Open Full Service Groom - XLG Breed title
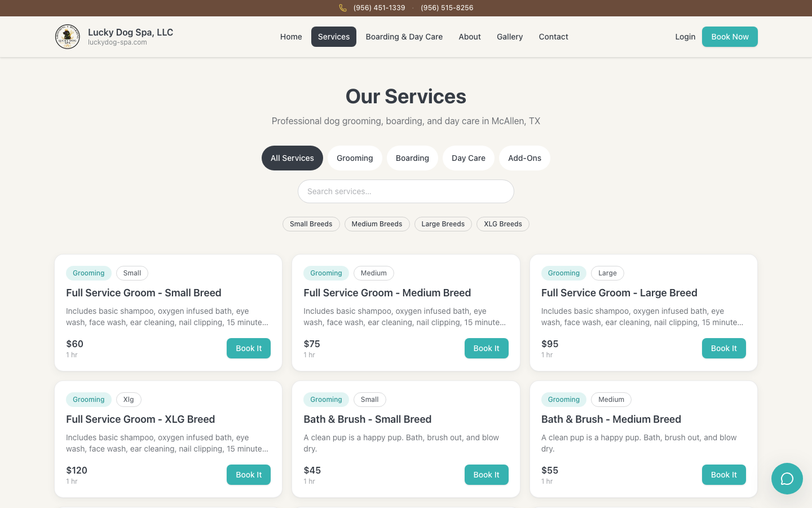The width and height of the screenshot is (812, 508). (x=140, y=419)
